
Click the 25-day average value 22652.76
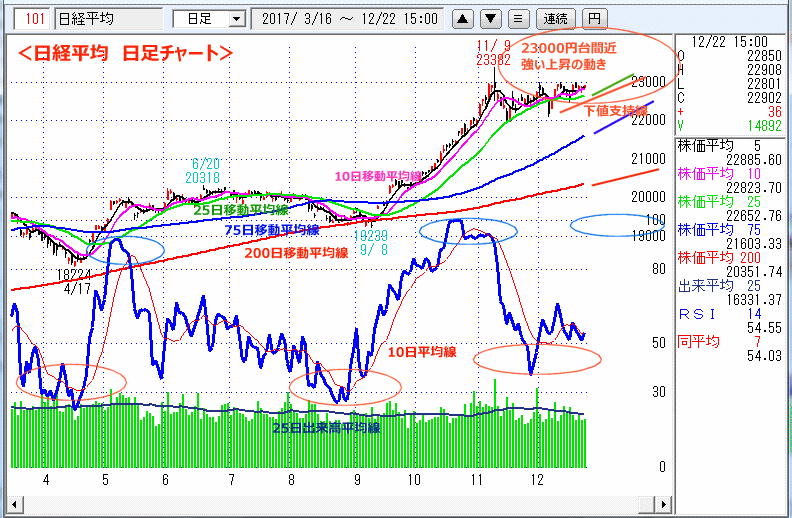point(754,216)
